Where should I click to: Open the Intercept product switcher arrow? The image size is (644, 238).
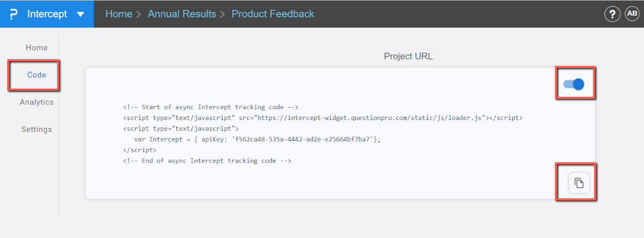[80, 14]
